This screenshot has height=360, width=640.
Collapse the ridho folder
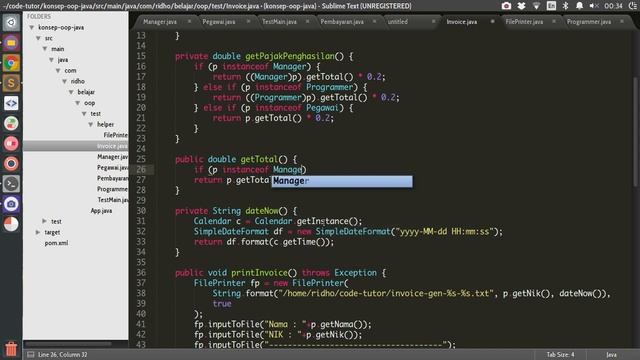pos(64,81)
